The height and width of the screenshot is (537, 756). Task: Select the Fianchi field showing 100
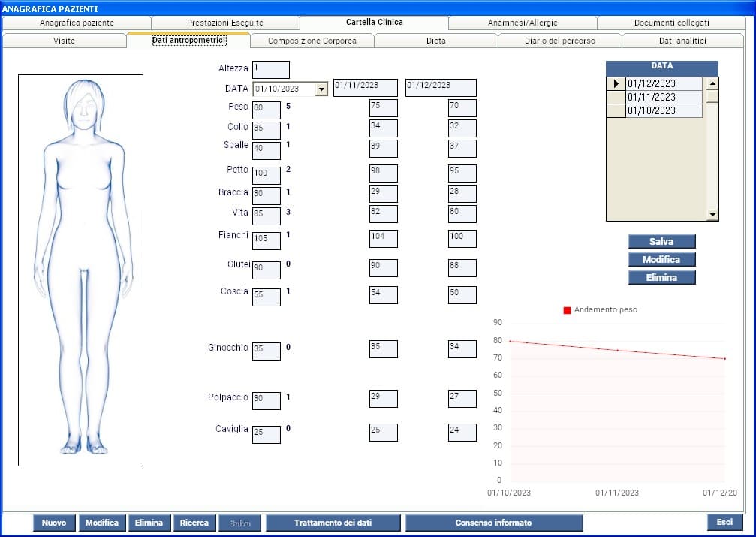pyautogui.click(x=462, y=239)
